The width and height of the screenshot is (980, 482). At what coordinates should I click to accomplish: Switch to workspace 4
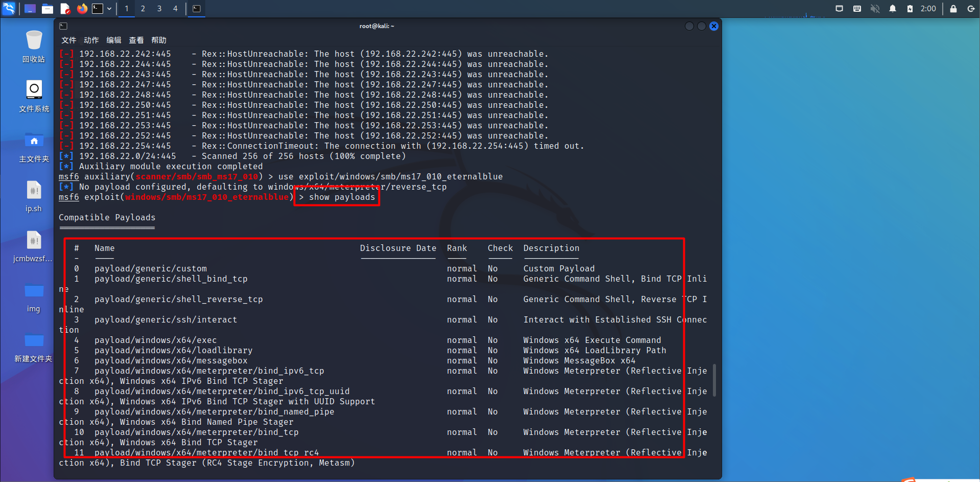(175, 9)
